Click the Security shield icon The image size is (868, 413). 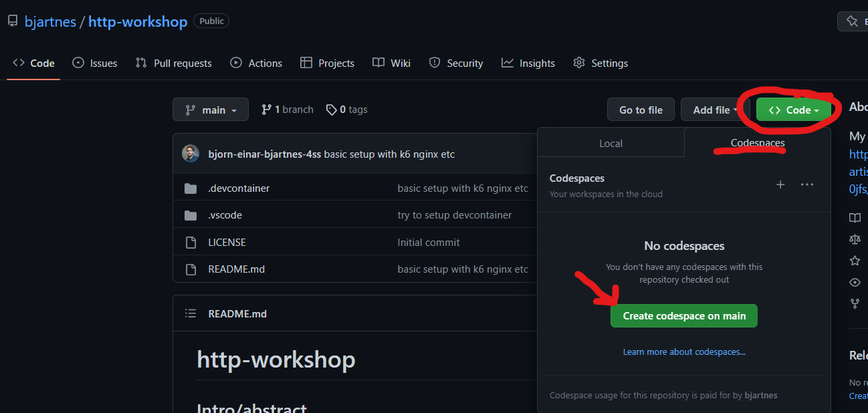pos(435,63)
